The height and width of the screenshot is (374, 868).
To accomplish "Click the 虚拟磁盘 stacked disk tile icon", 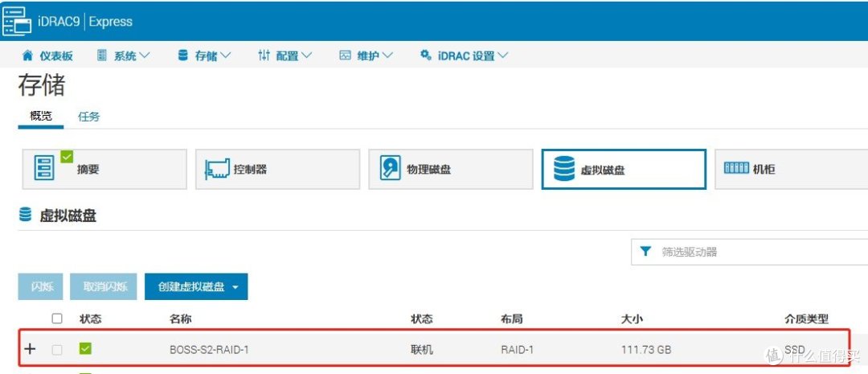I will click(563, 169).
